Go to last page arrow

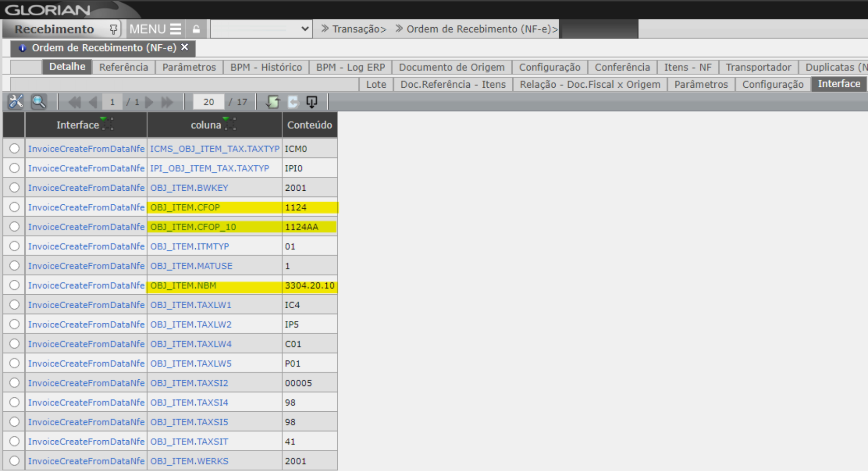[x=167, y=102]
